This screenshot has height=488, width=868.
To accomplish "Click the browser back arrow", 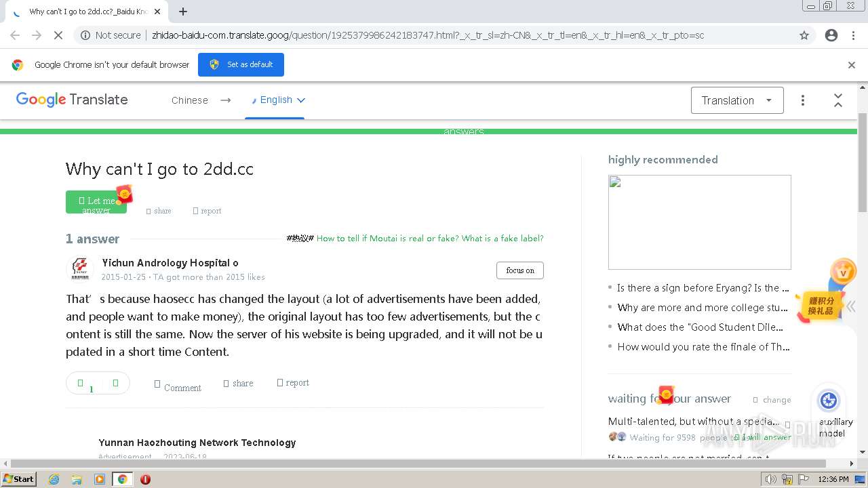I will [15, 35].
